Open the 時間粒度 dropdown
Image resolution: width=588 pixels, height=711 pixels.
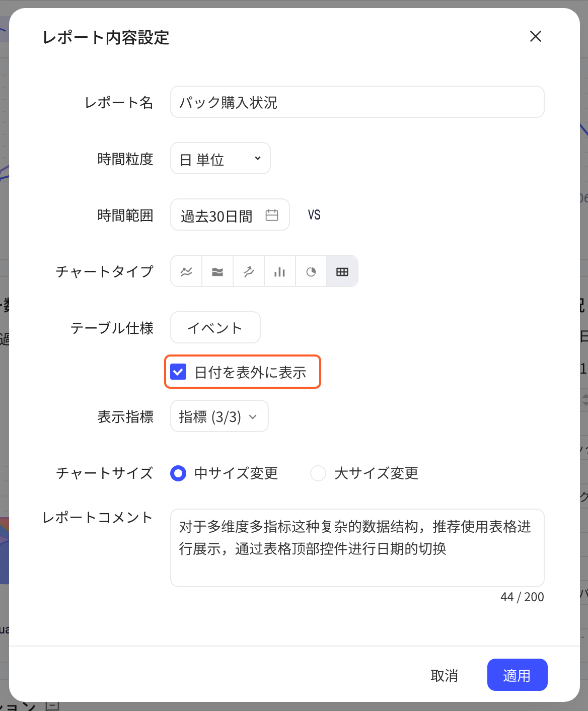[x=220, y=159]
